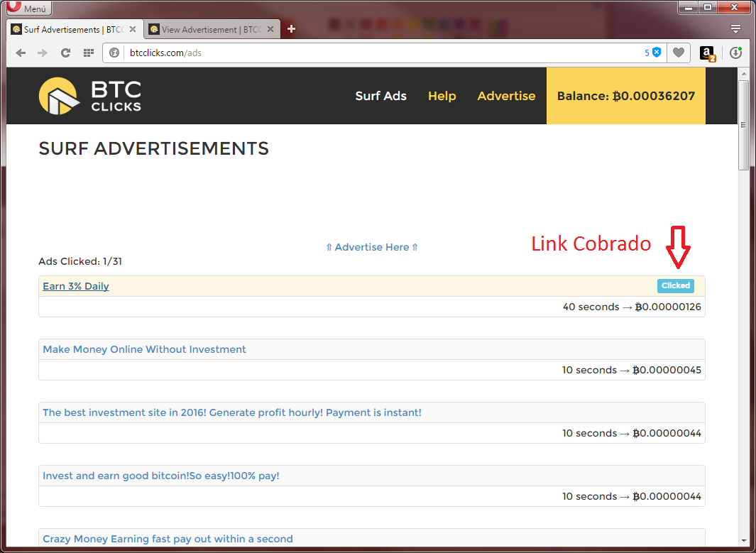The height and width of the screenshot is (553, 756).
Task: Click the ad blocker shield icon
Action: [657, 53]
